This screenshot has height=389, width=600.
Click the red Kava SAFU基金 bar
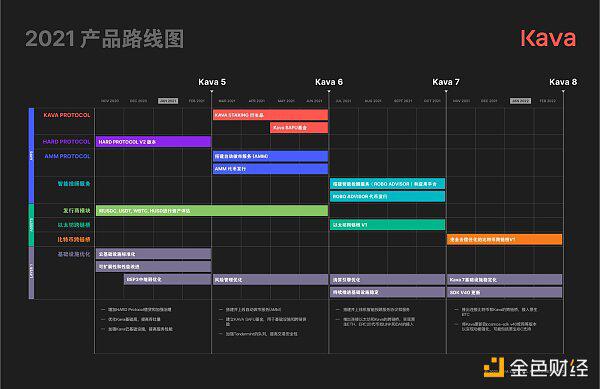299,127
